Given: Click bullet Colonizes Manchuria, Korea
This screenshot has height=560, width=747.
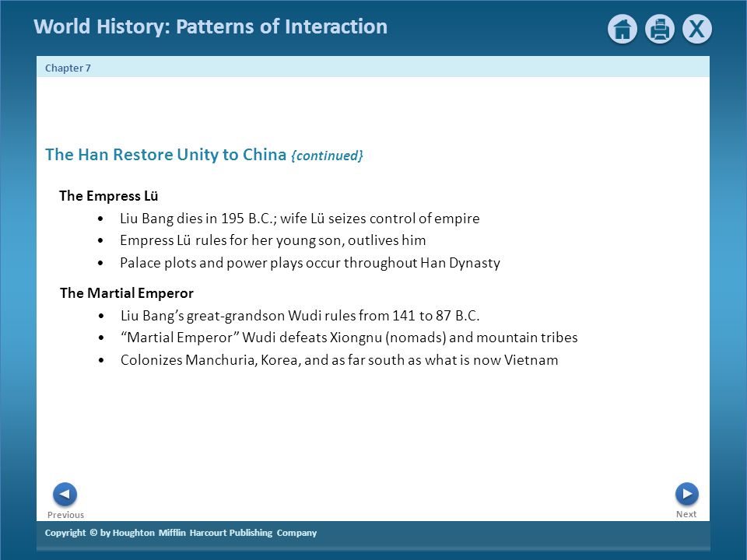Looking at the screenshot, I should [x=339, y=360].
